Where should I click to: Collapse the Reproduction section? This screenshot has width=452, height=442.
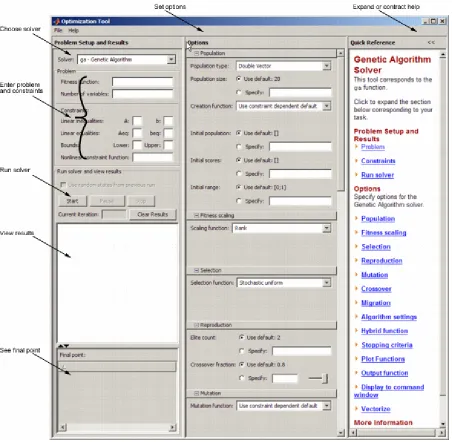(x=196, y=325)
